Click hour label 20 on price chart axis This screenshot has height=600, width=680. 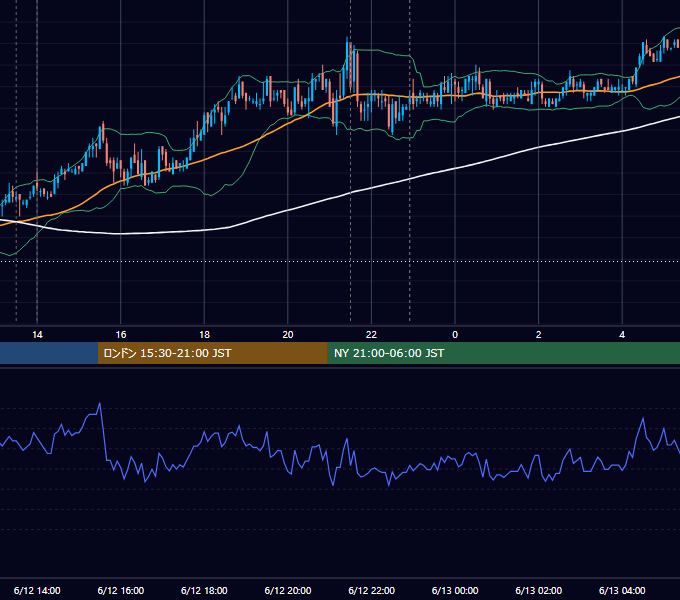tap(288, 335)
